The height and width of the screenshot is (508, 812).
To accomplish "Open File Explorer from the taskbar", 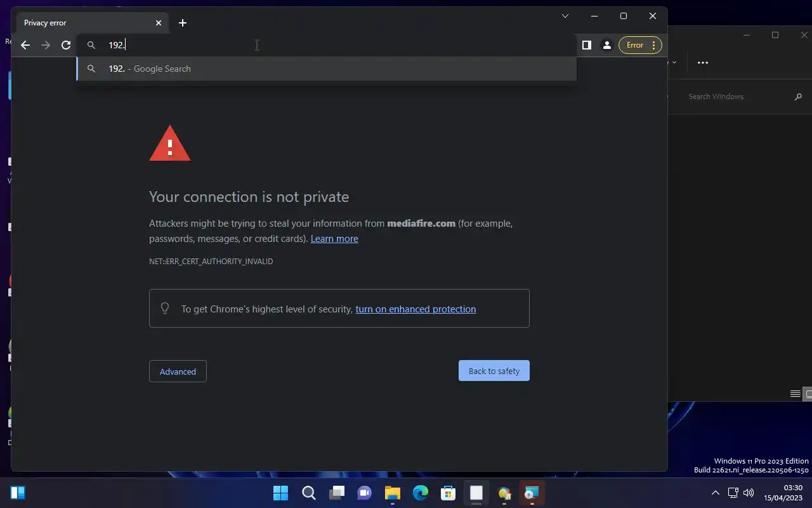I will [392, 493].
